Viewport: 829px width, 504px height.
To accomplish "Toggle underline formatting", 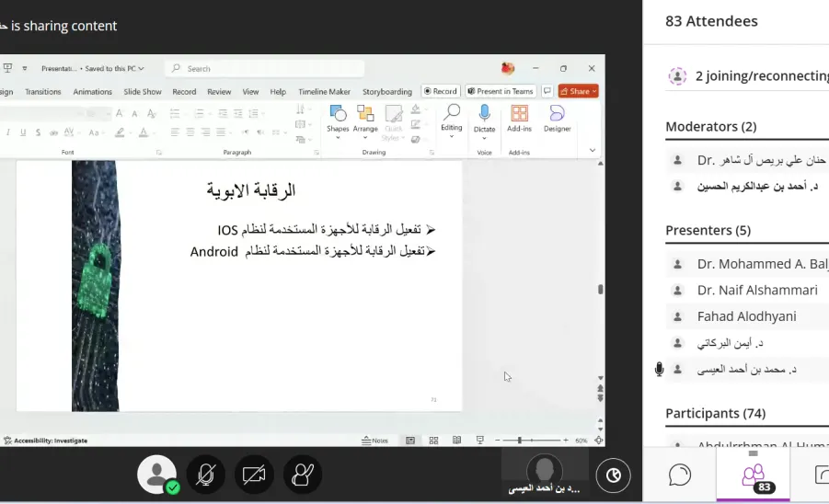I will tap(23, 132).
